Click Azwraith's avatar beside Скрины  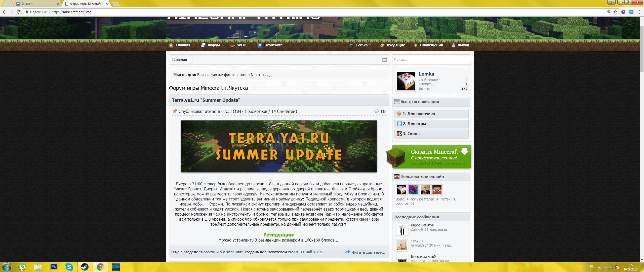pyautogui.click(x=402, y=245)
